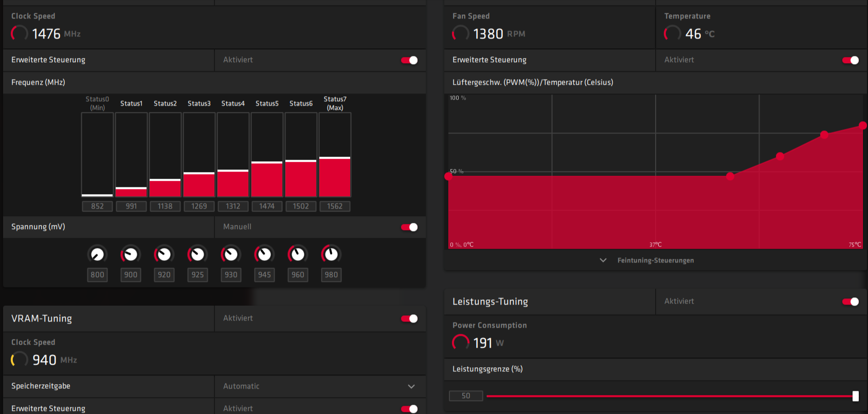The width and height of the screenshot is (868, 414).
Task: Select the fan curve point at 50% on left edge
Action: pyautogui.click(x=448, y=176)
